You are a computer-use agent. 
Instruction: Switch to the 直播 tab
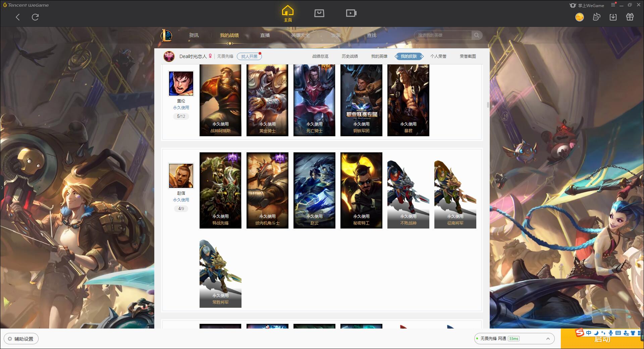tap(265, 35)
